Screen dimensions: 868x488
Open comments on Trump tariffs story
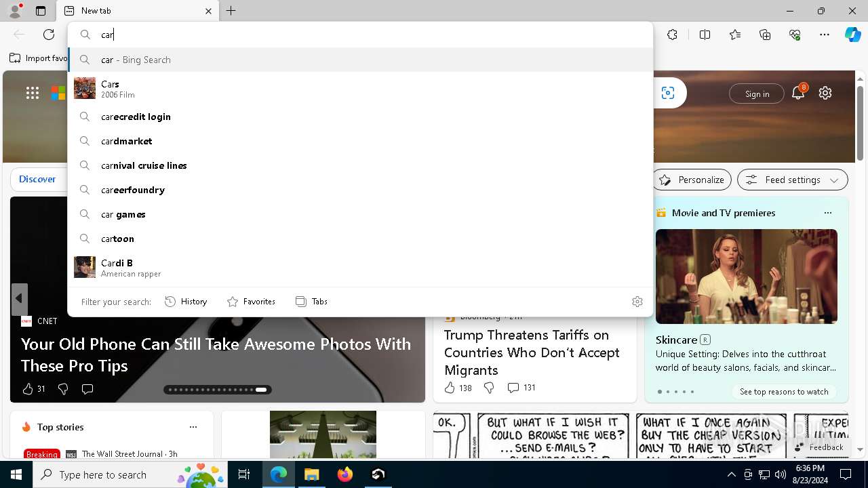pyautogui.click(x=521, y=388)
